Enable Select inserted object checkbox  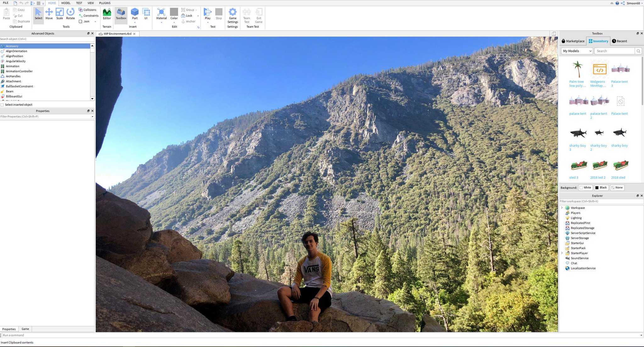click(2, 105)
